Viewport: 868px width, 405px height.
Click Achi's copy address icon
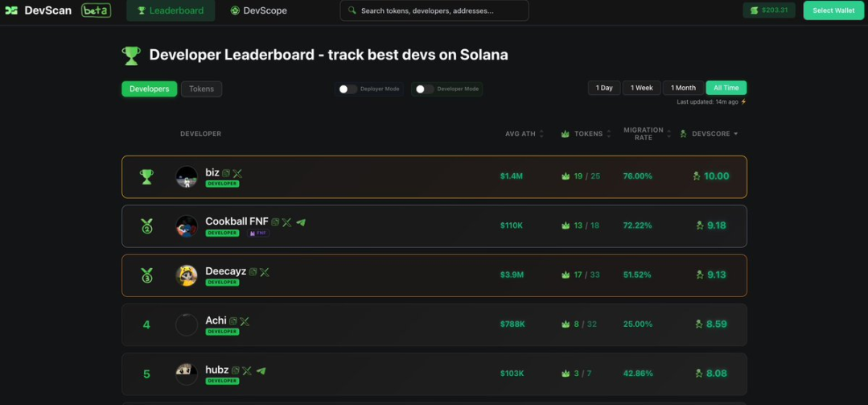(233, 321)
